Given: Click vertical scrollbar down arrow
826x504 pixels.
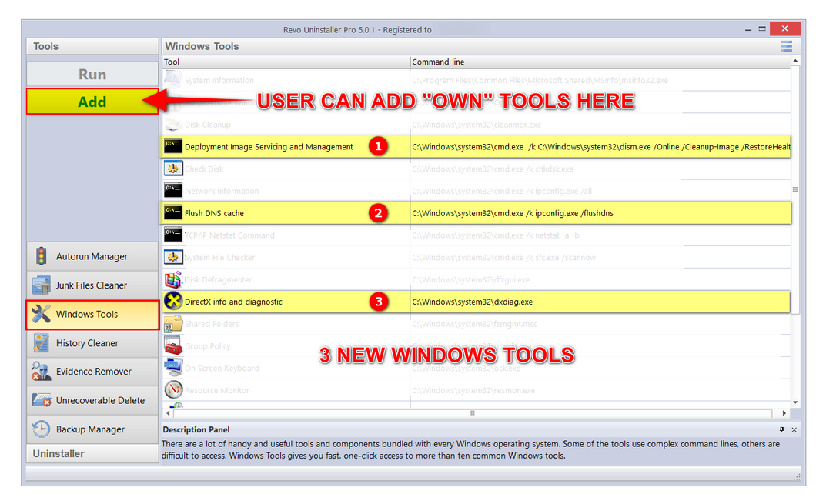Looking at the screenshot, I should pyautogui.click(x=795, y=402).
